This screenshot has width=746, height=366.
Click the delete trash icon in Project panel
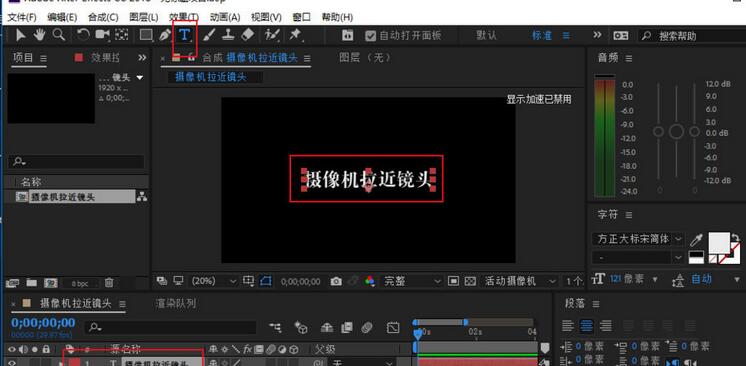[x=109, y=283]
